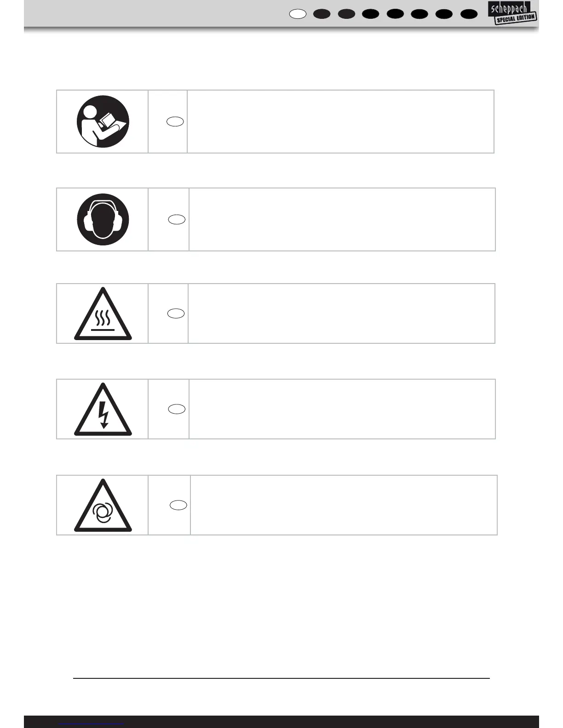Click oval marker beside rotating parts symbol
The width and height of the screenshot is (563, 728).
tap(178, 505)
